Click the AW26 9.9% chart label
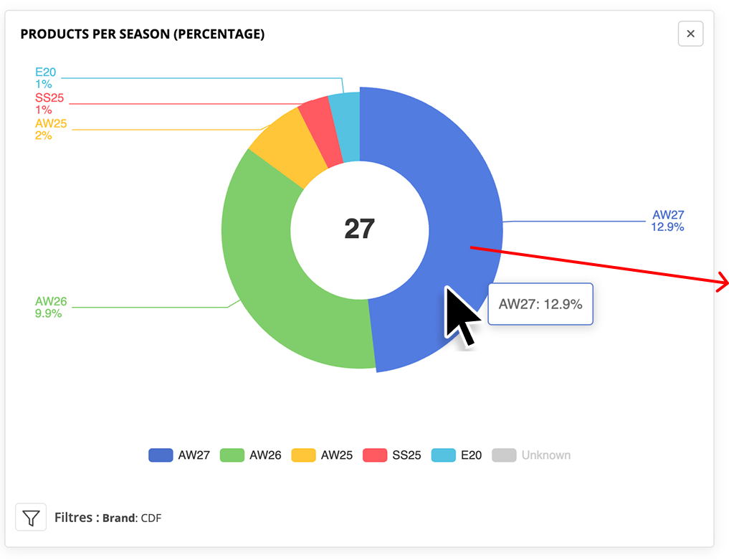The image size is (729, 560). pyautogui.click(x=51, y=308)
